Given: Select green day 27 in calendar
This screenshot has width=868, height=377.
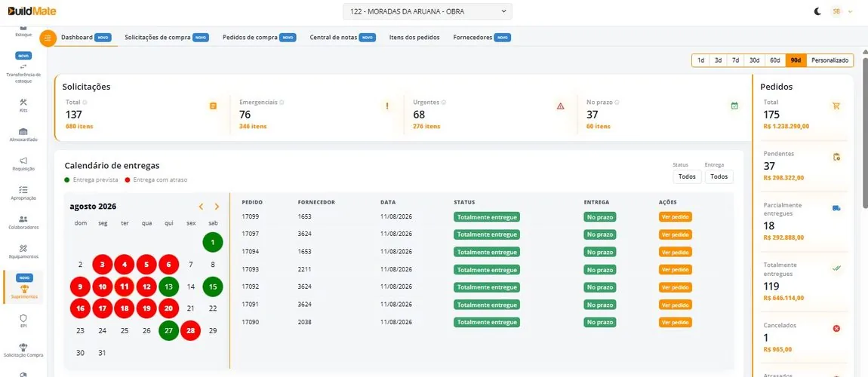Looking at the screenshot, I should click(x=168, y=330).
